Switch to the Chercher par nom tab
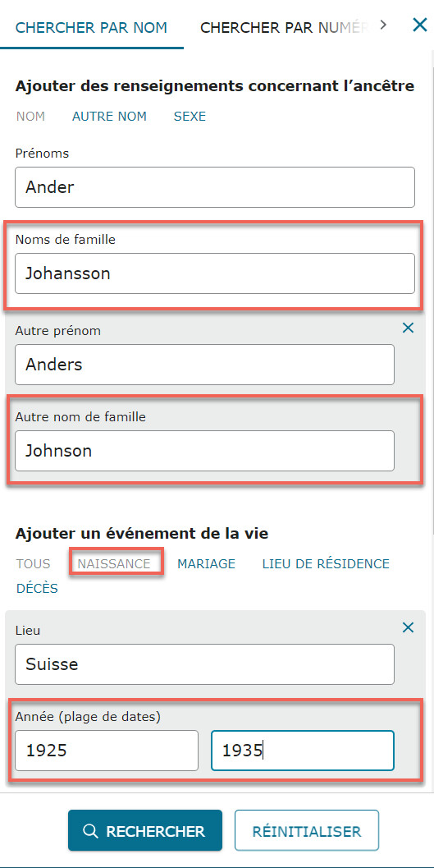The image size is (434, 868). pos(91,28)
